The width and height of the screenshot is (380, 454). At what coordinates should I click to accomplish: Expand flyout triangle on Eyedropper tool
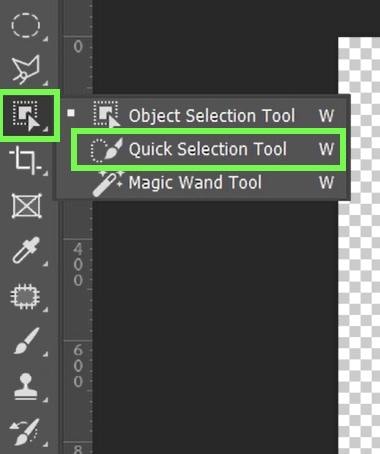click(x=45, y=264)
